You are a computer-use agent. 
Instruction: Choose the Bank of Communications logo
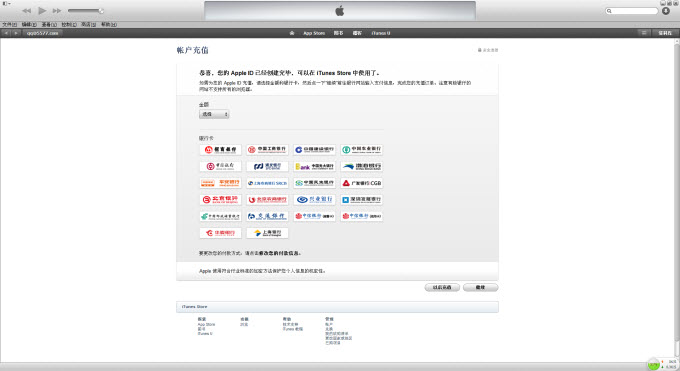[267, 216]
